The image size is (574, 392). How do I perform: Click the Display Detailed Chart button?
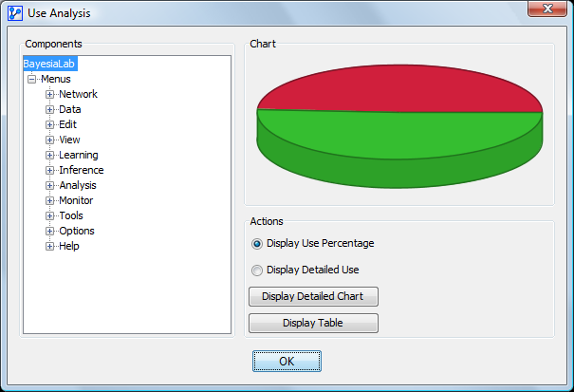pyautogui.click(x=313, y=296)
